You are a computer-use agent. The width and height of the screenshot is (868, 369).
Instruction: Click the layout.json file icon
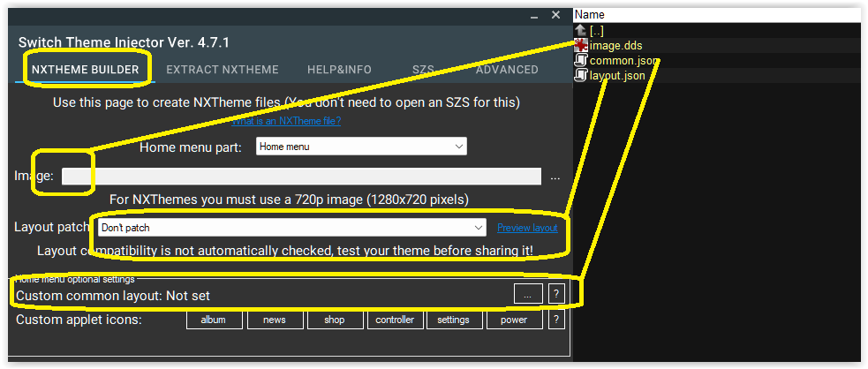(x=581, y=75)
